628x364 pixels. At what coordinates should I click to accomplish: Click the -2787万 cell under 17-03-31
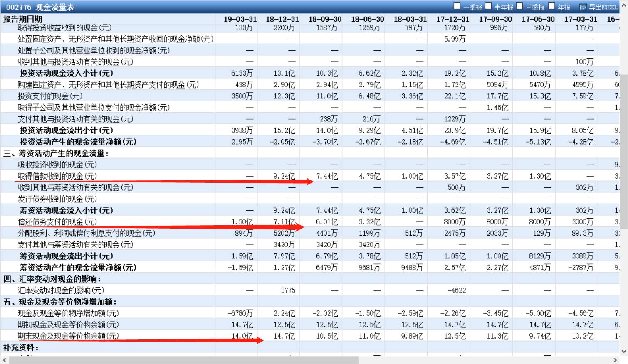581,268
